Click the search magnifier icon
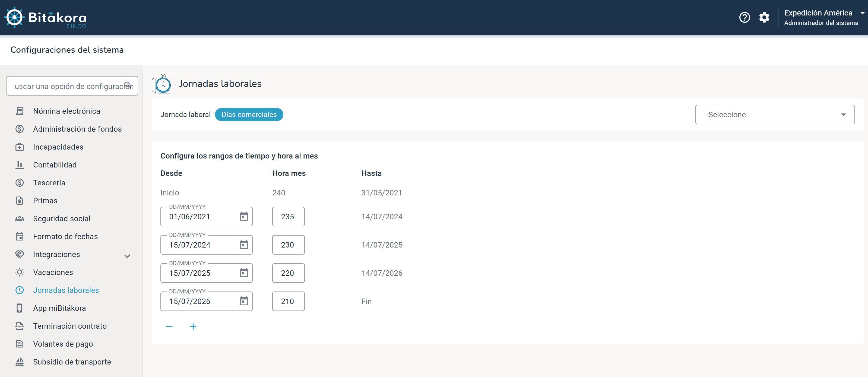Viewport: 868px width, 377px height. [127, 85]
